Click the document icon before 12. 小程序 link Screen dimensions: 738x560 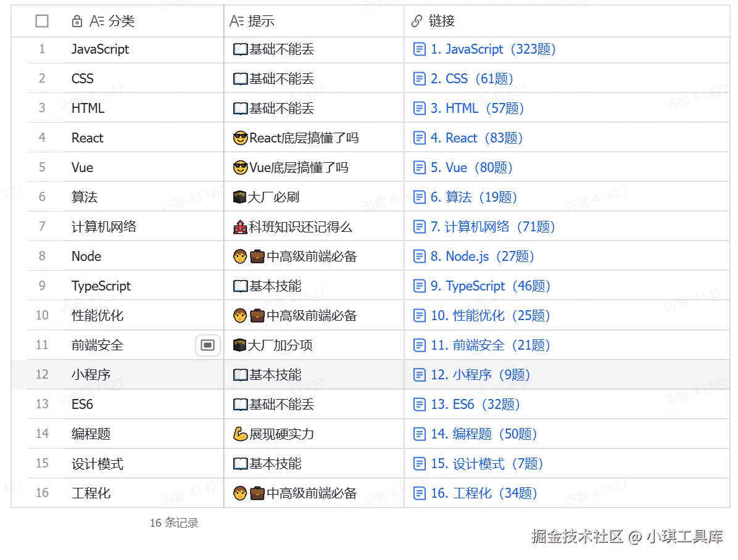click(x=419, y=374)
